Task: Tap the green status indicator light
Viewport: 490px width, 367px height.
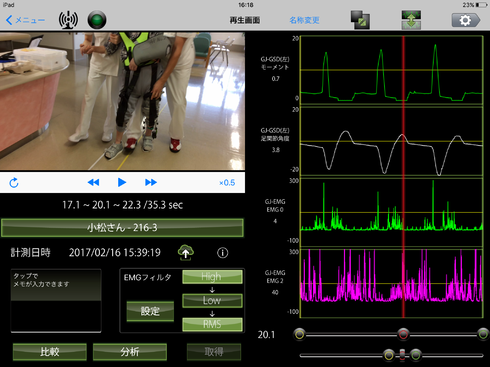Action: click(97, 20)
